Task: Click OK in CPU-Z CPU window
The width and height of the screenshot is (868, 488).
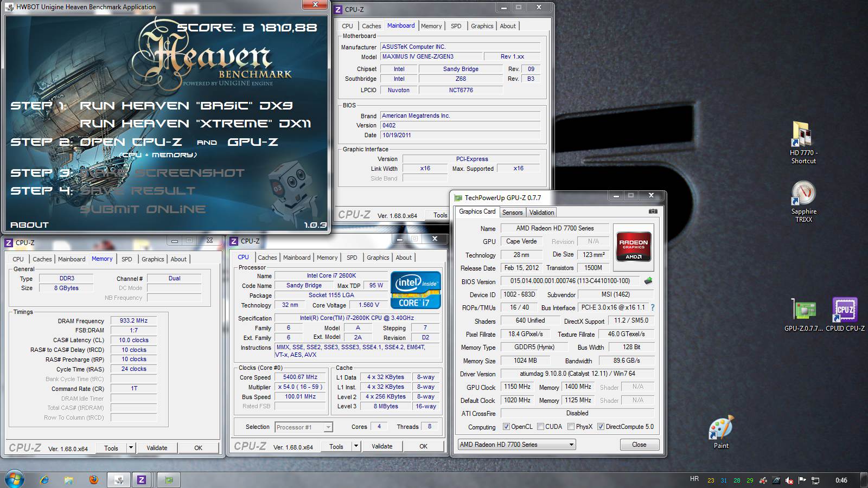Action: coord(423,446)
